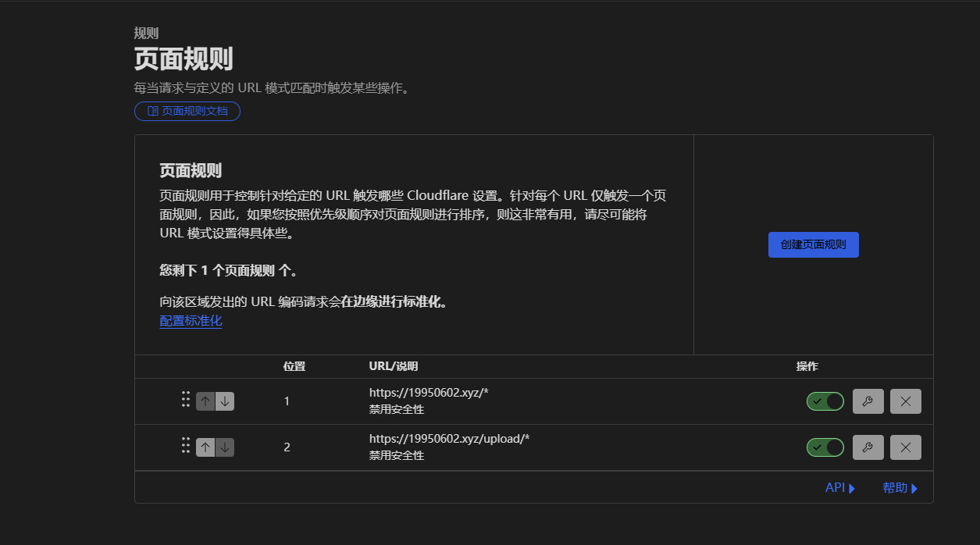Toggle off the upload/* page rule
The image size is (980, 545).
(825, 447)
